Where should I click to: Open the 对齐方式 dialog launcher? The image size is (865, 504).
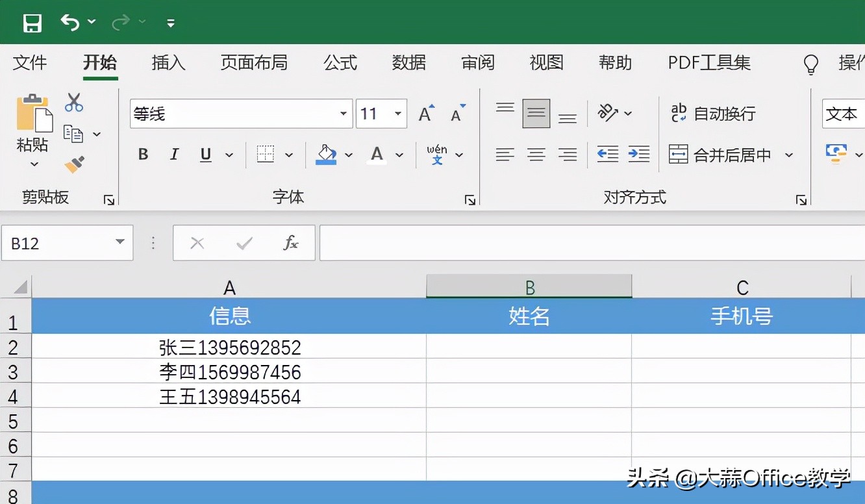coord(801,200)
